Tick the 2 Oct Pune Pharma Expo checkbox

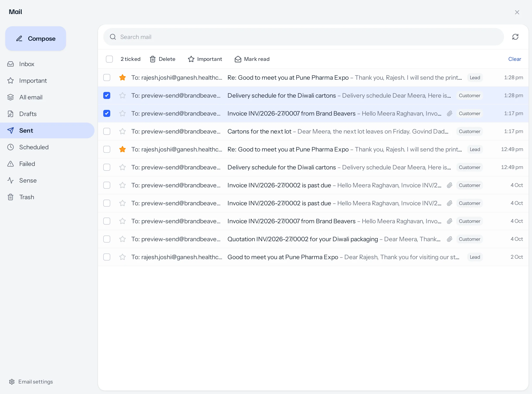tap(107, 257)
